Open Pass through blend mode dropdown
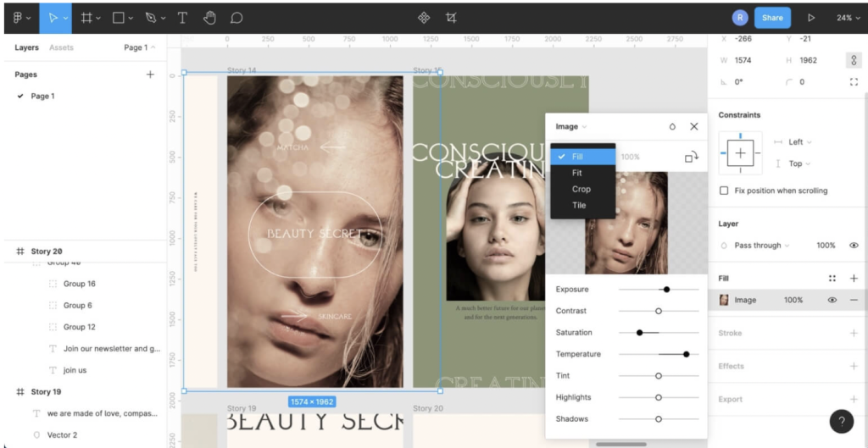 (761, 245)
